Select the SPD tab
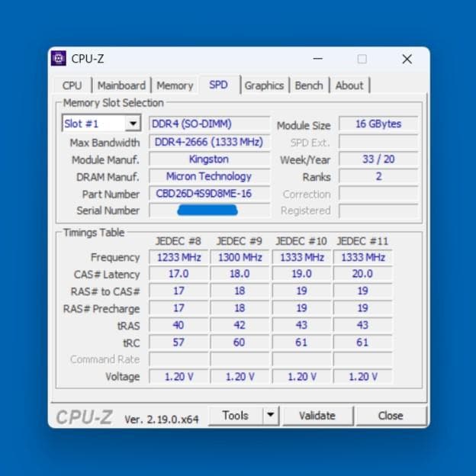 [219, 85]
